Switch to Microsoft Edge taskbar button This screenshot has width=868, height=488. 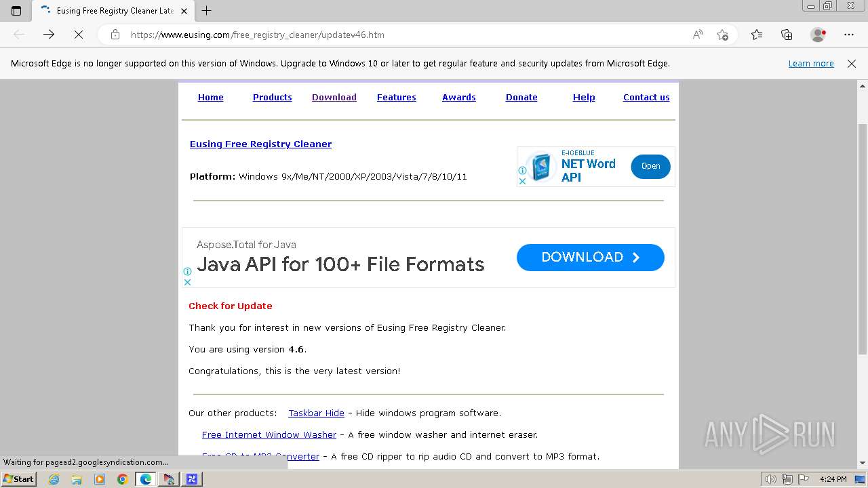146,479
